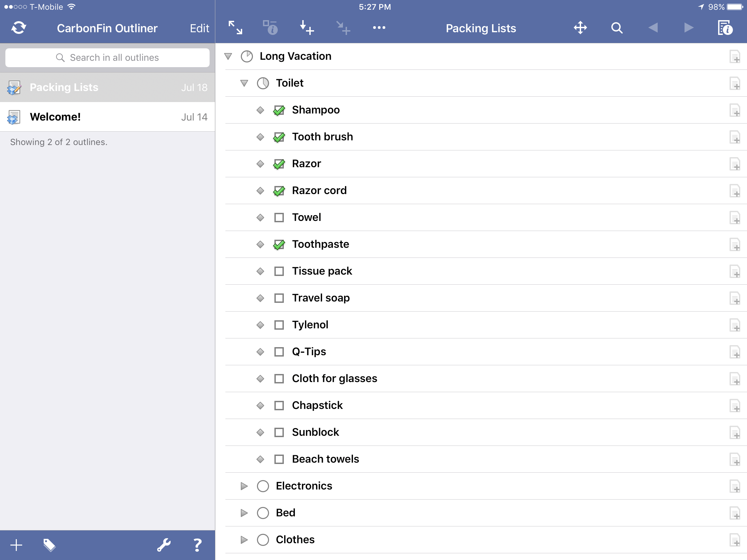
Task: Click the add child item icon
Action: 343,28
